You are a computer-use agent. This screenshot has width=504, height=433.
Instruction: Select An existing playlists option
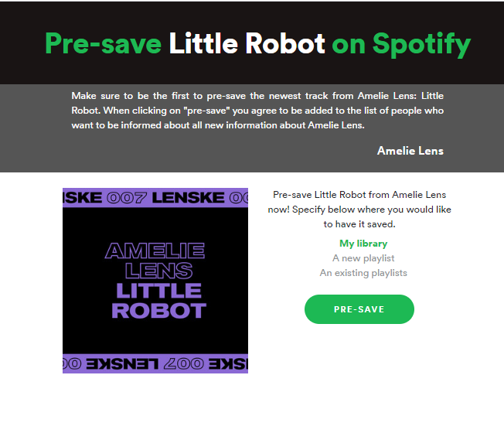[363, 273]
